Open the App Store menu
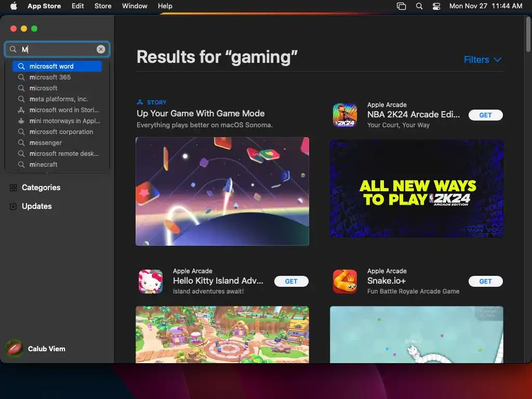The height and width of the screenshot is (399, 532). (44, 6)
